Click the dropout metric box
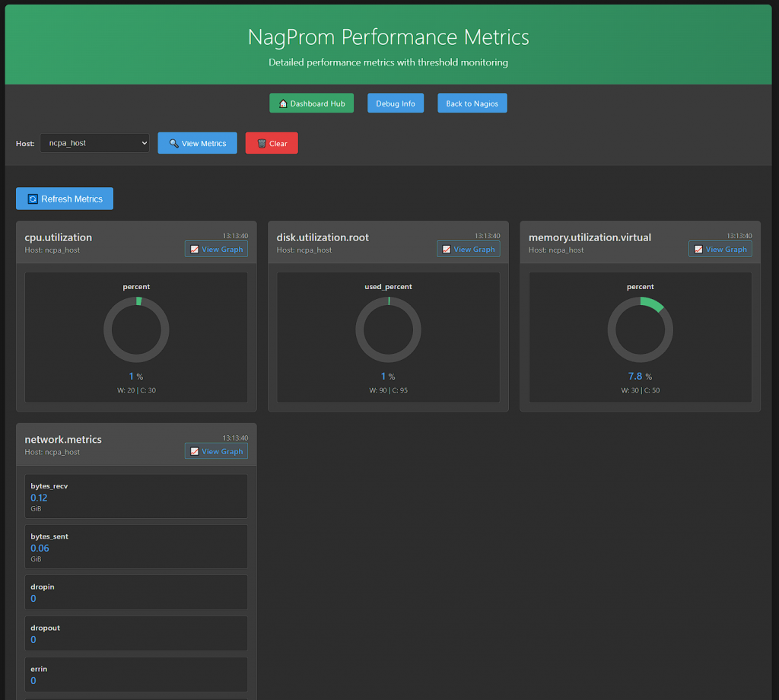Screen dimensions: 779x700 136,633
